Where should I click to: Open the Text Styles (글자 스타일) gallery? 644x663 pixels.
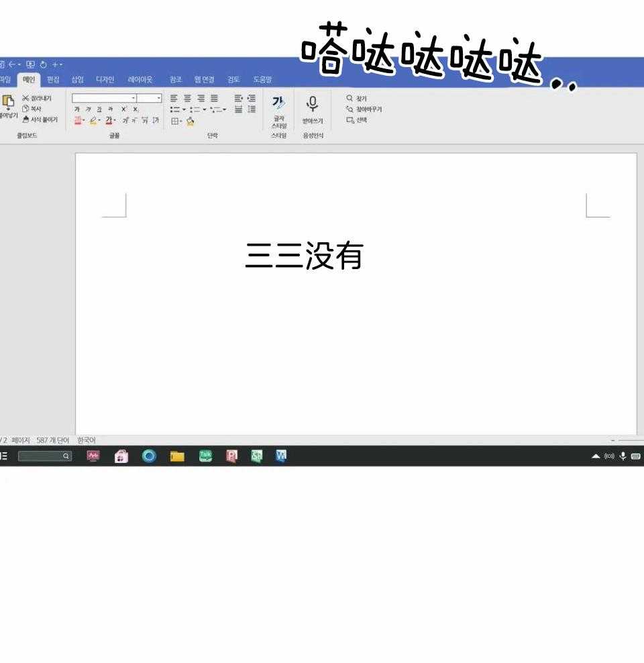coord(278,111)
